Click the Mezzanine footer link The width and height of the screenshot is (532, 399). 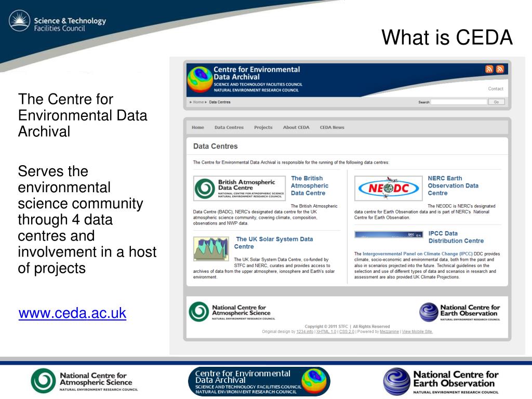pyautogui.click(x=389, y=331)
